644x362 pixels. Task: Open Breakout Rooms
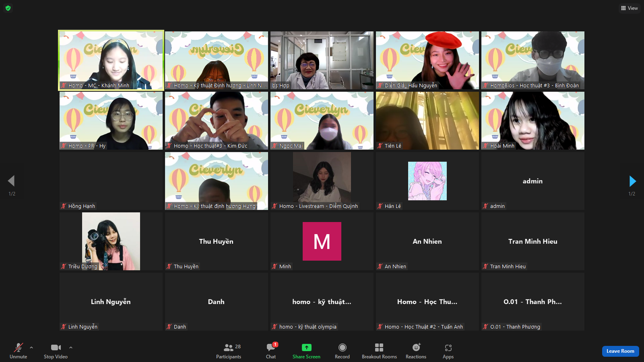point(379,351)
